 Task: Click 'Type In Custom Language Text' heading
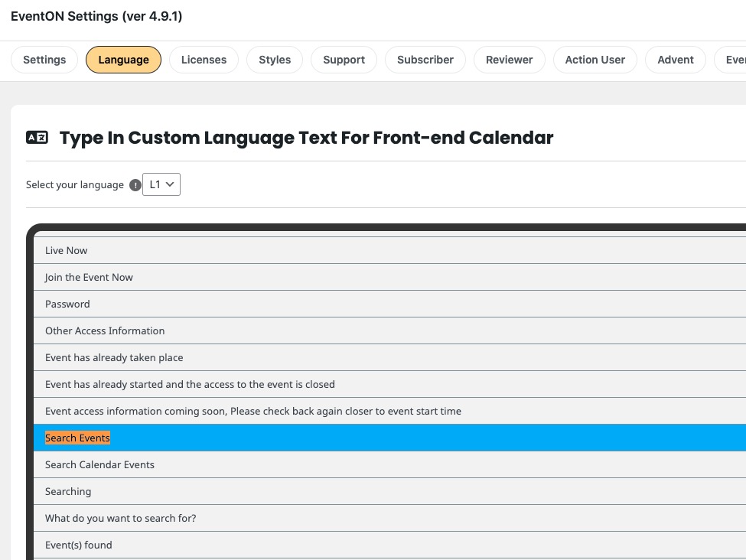(306, 138)
